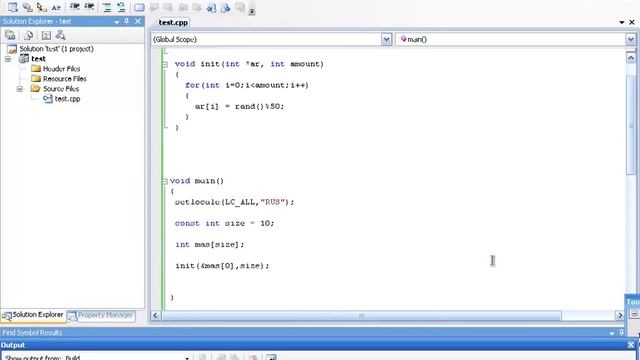Open 'Show output from' Build dropdown
Viewport: 640px width, 360px height.
tap(187, 358)
